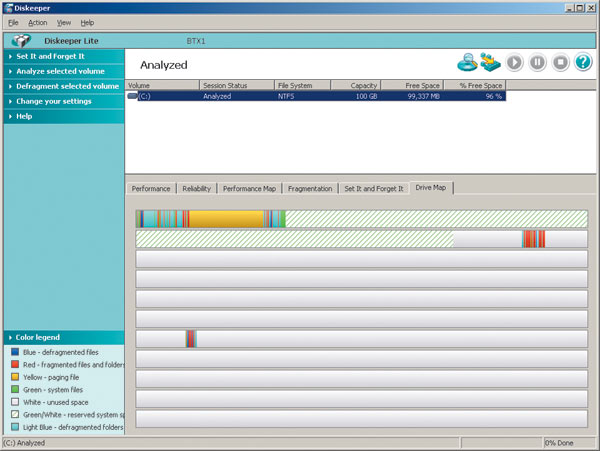Click the "0% Done" status bar entry

click(x=559, y=443)
